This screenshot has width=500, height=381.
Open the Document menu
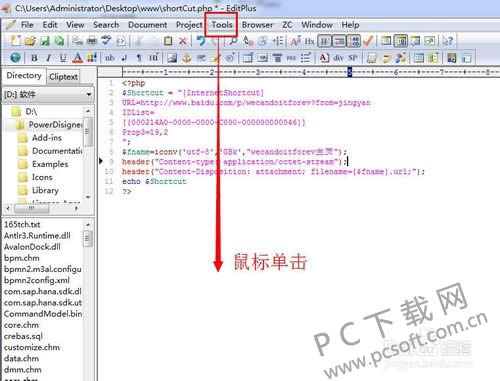pyautogui.click(x=147, y=25)
